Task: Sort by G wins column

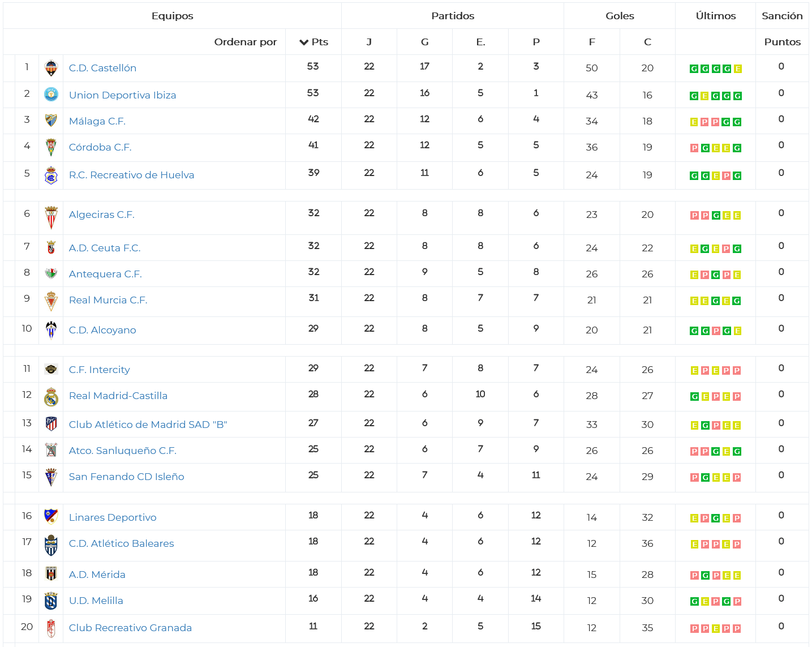Action: pos(424,42)
